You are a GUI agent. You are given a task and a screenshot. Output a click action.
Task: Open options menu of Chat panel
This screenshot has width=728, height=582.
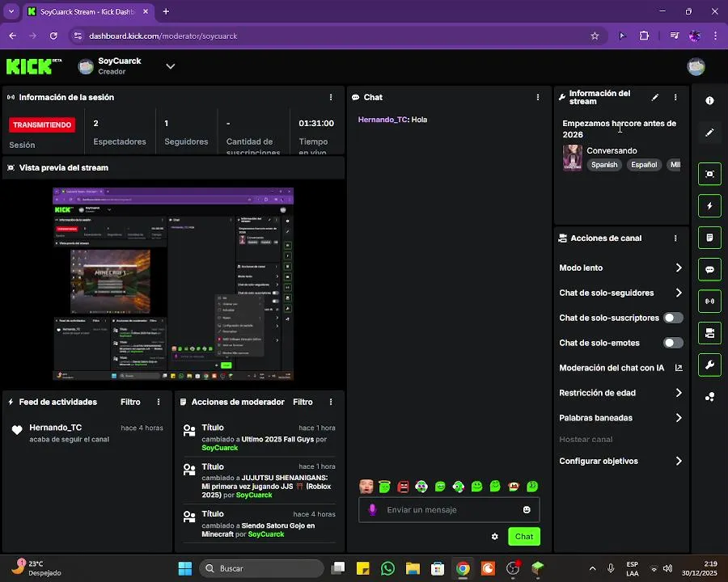tap(538, 98)
